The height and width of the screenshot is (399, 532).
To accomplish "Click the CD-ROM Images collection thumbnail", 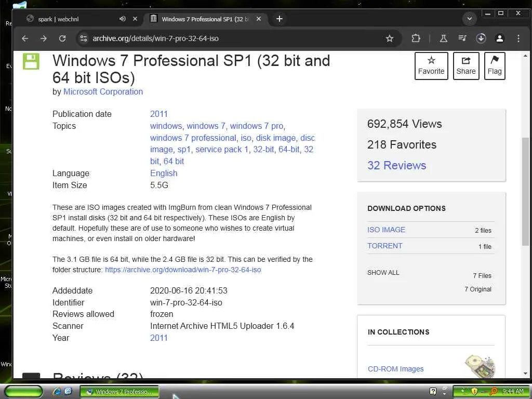I will pyautogui.click(x=480, y=366).
